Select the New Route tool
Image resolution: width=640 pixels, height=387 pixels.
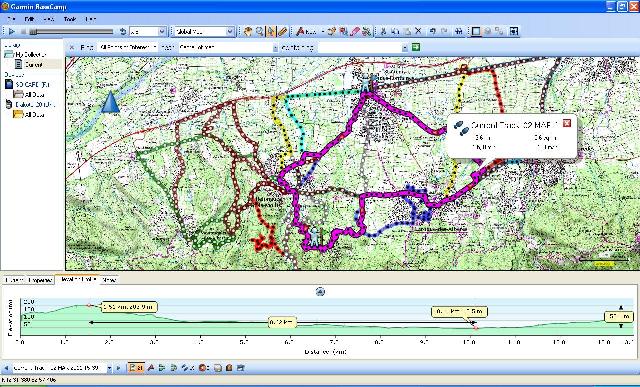pyautogui.click(x=331, y=31)
